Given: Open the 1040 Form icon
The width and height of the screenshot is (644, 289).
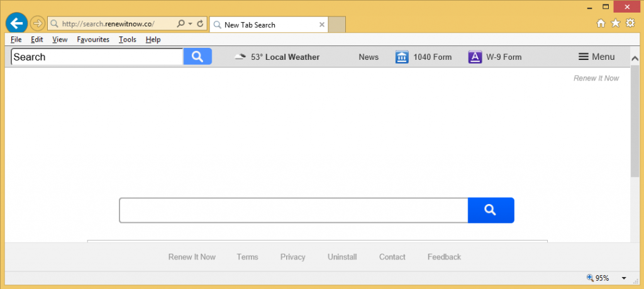Looking at the screenshot, I should [402, 57].
